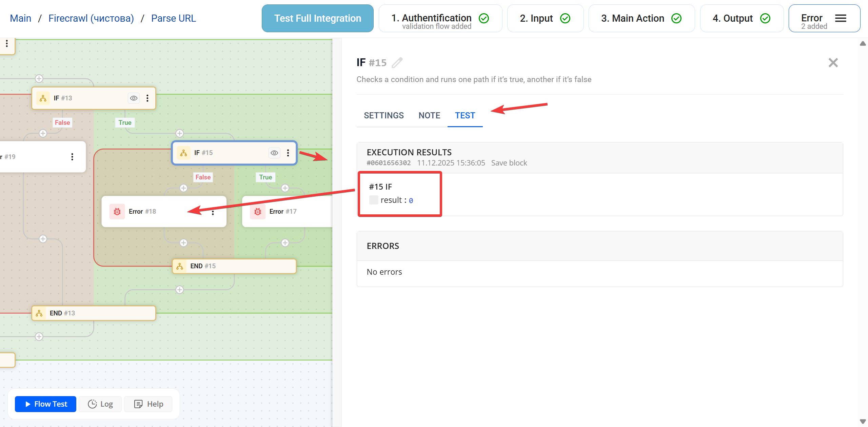Click the bug icon on Error #18
868x427 pixels.
117,212
